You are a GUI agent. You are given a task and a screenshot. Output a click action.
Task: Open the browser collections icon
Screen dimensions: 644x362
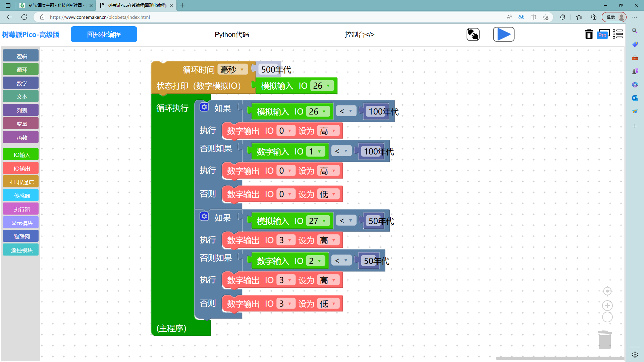pyautogui.click(x=594, y=17)
